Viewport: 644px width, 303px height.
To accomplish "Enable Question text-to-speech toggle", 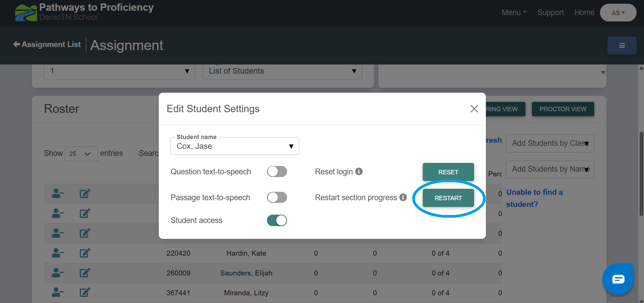I will (x=277, y=172).
